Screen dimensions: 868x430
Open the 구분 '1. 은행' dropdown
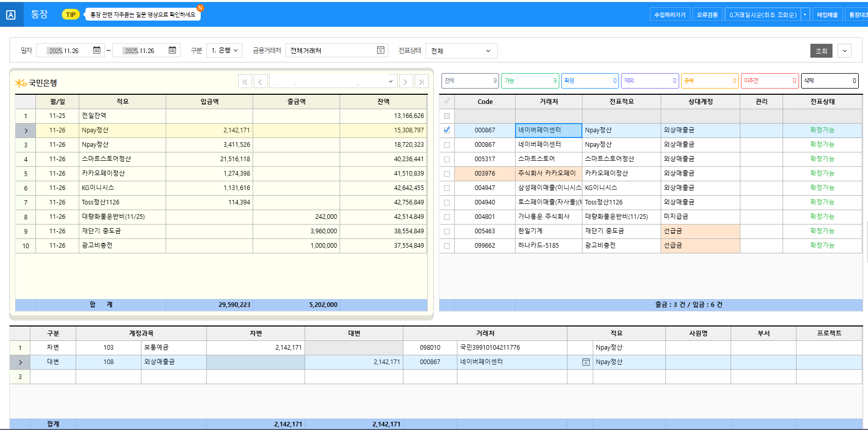coord(224,50)
